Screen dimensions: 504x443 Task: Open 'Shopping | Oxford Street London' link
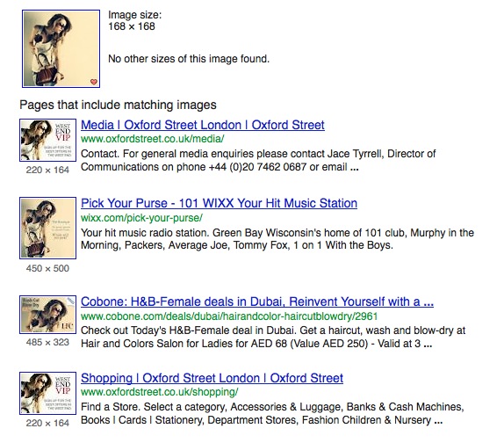[212, 378]
